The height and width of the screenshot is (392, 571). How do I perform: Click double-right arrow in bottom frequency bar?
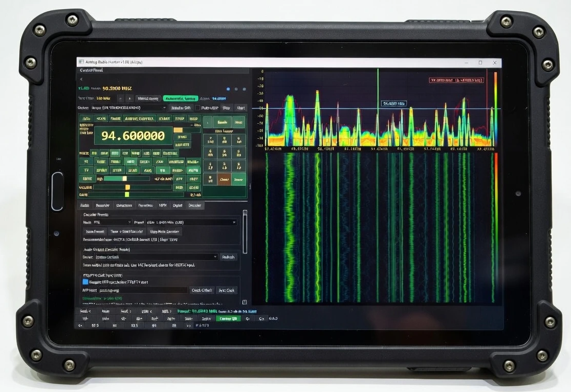tap(189, 325)
